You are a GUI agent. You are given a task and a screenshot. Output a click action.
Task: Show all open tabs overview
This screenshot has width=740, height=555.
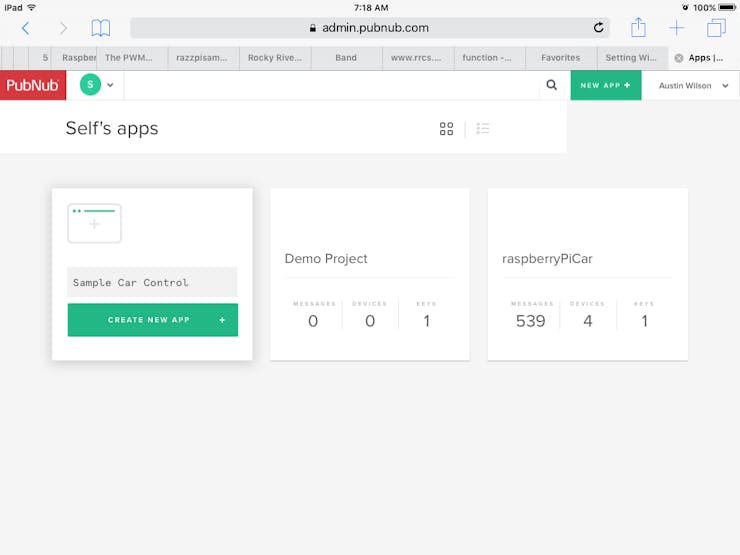pyautogui.click(x=716, y=28)
